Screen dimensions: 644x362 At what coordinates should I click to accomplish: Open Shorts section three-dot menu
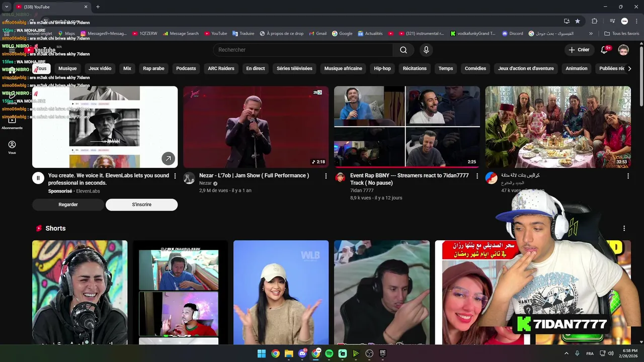[x=624, y=228]
